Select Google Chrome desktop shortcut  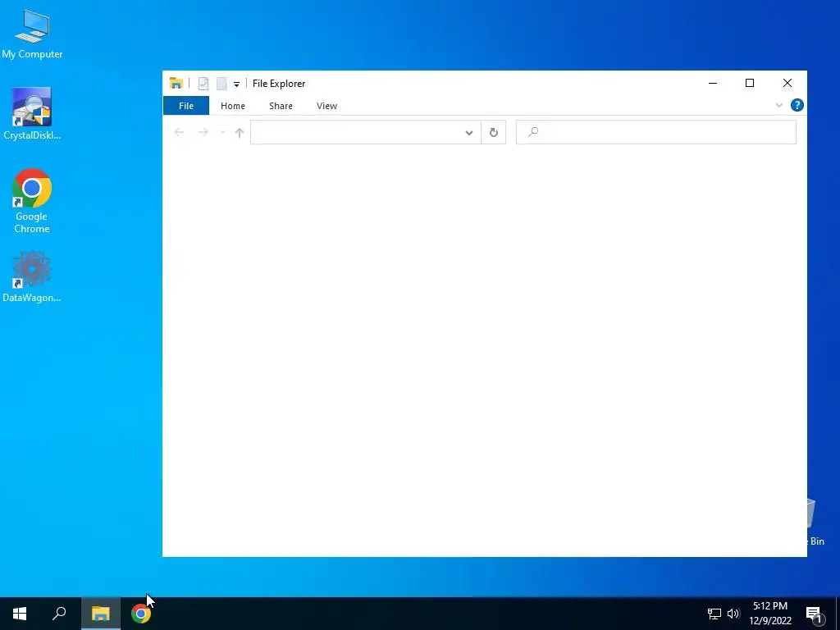coord(32,201)
